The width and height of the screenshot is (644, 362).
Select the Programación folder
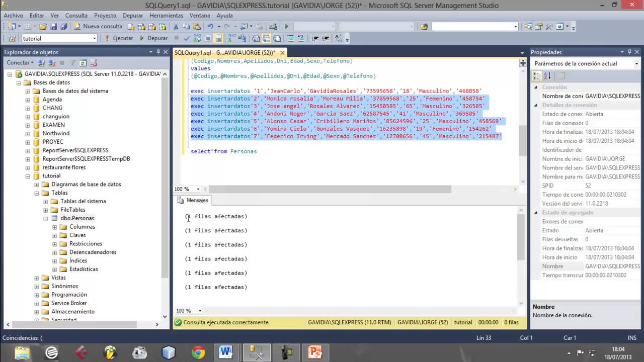(69, 295)
